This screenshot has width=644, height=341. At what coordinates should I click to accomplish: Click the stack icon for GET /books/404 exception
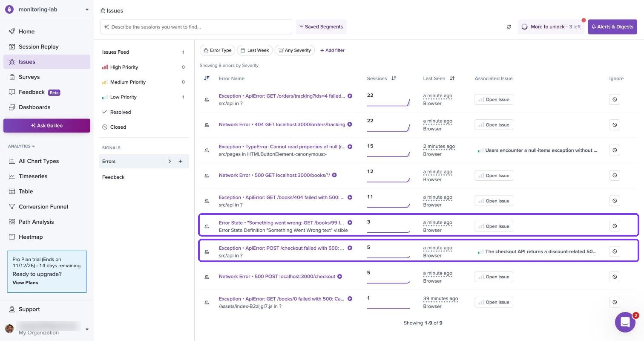coord(207,201)
